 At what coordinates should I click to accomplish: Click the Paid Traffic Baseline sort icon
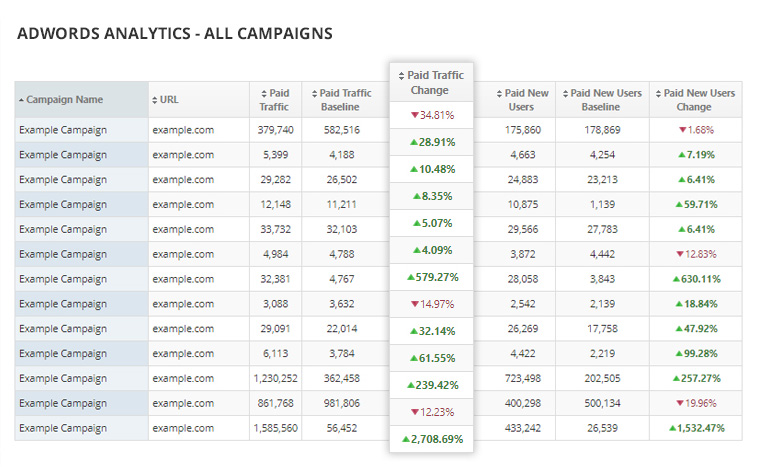314,94
